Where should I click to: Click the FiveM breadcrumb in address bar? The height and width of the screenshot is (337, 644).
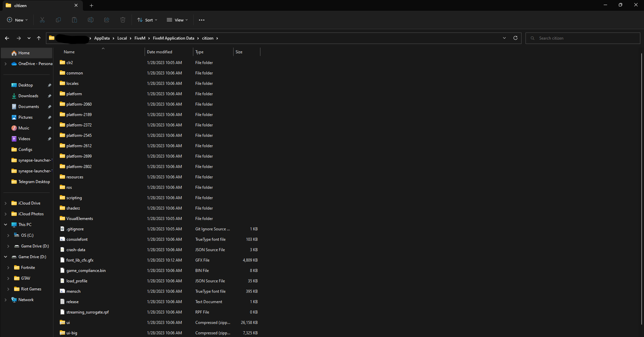[x=140, y=38]
